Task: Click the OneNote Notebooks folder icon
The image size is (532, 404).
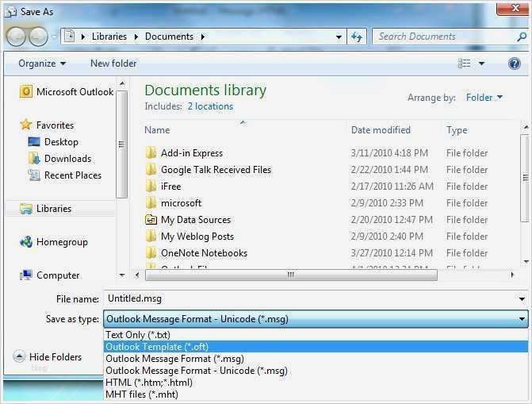Action: 151,252
